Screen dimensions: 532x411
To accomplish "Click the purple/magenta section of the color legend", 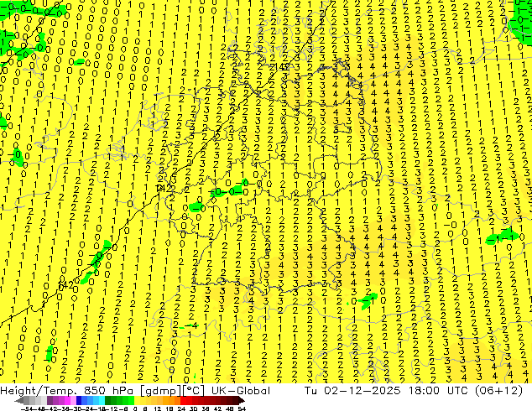I will [61, 401].
